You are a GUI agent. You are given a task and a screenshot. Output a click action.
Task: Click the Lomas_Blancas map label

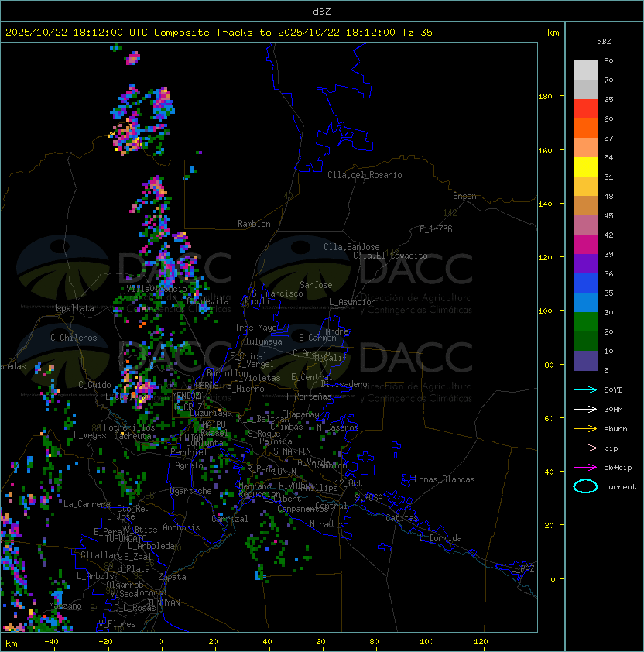click(444, 479)
